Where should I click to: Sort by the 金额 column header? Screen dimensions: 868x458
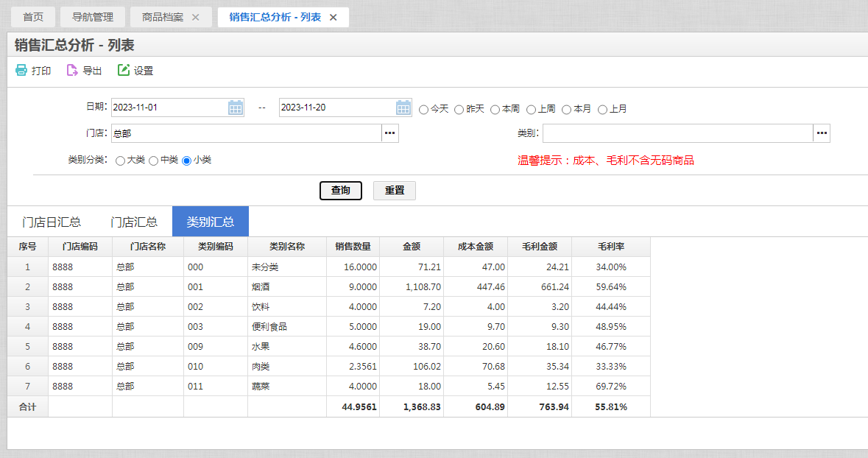412,247
